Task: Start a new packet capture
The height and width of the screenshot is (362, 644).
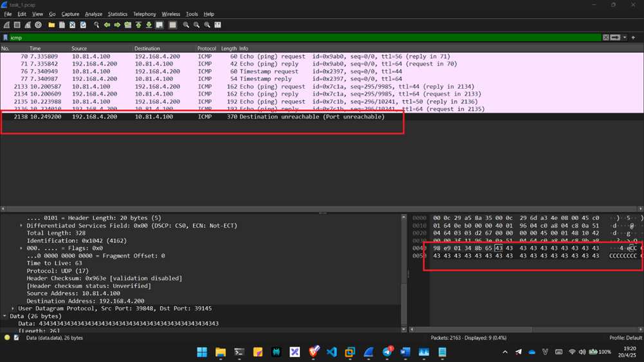Action: point(7,25)
